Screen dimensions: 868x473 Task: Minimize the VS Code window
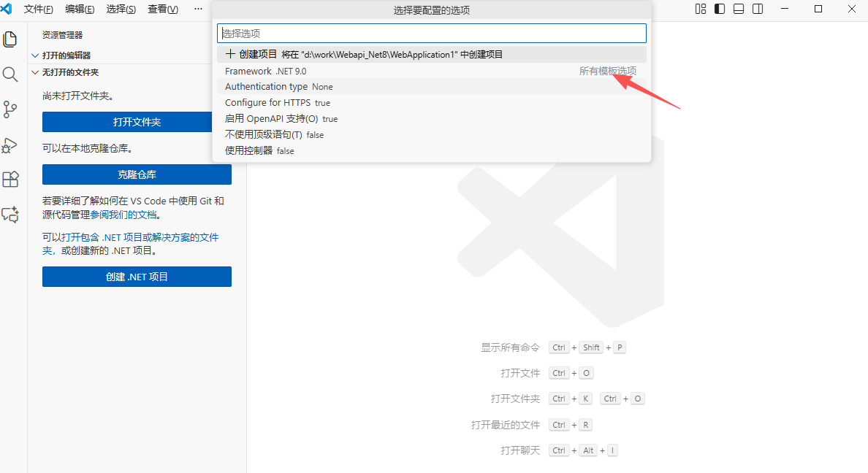785,9
